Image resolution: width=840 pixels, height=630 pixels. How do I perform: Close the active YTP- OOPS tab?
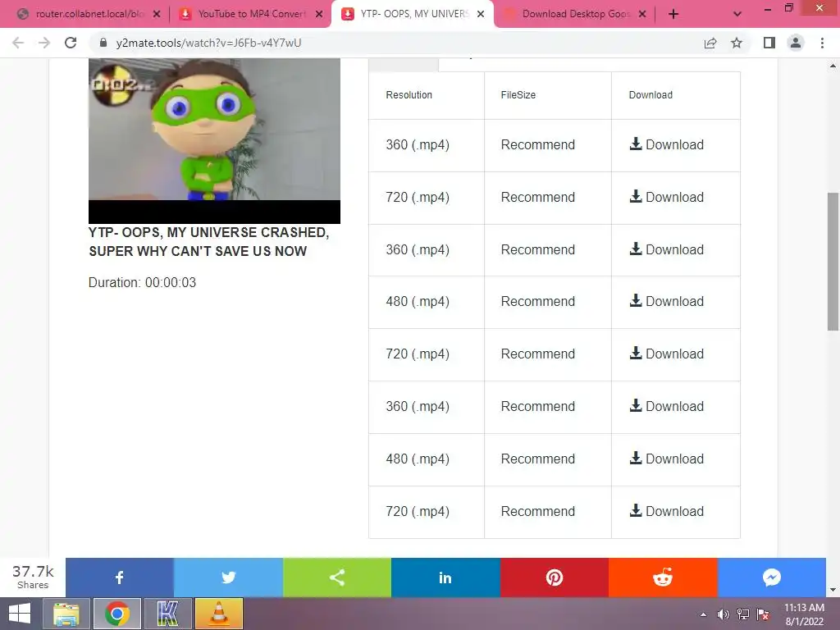point(481,14)
